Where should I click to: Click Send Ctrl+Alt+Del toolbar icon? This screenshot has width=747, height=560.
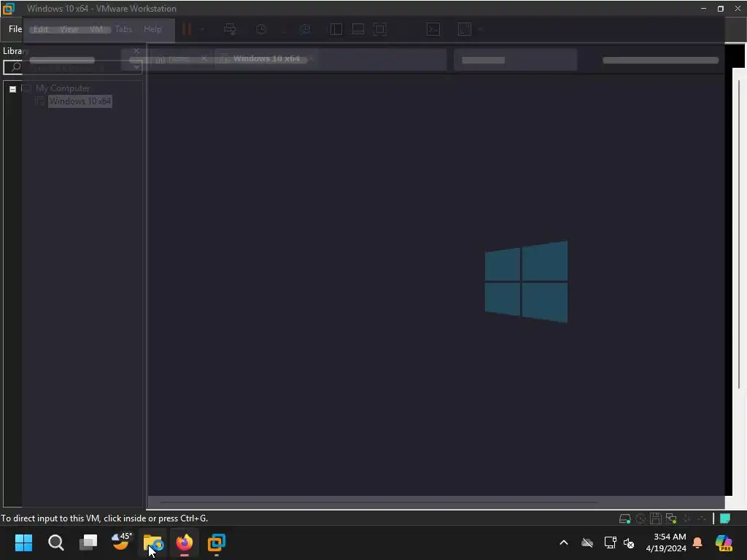pyautogui.click(x=230, y=29)
